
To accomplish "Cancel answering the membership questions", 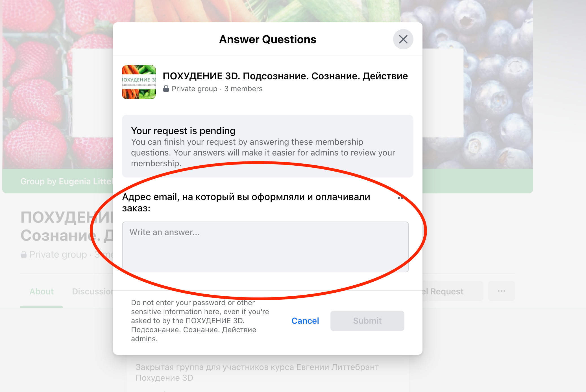I will click(305, 321).
